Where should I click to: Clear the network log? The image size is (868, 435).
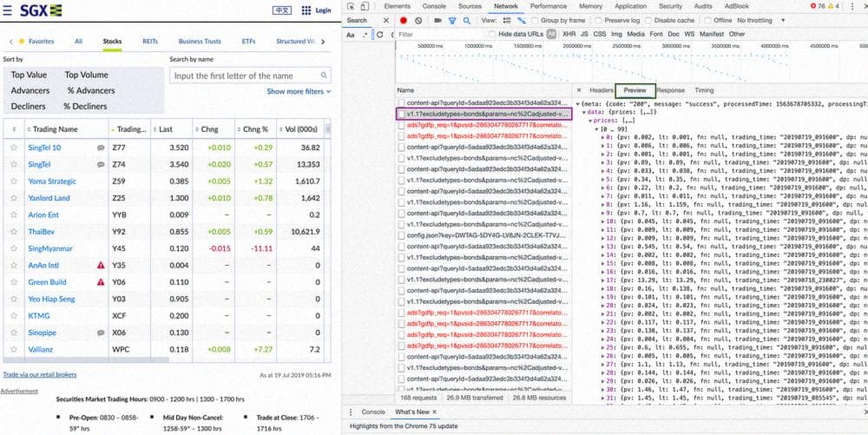point(418,20)
